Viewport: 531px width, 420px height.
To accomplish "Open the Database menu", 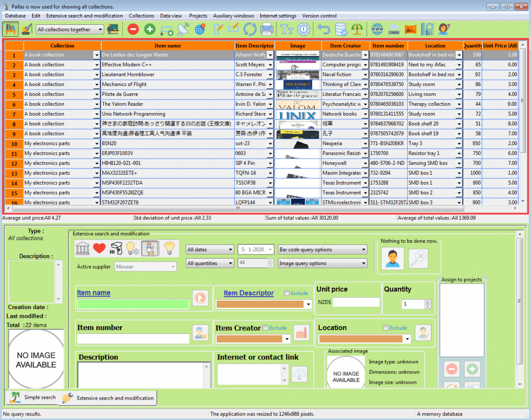I will pos(15,16).
